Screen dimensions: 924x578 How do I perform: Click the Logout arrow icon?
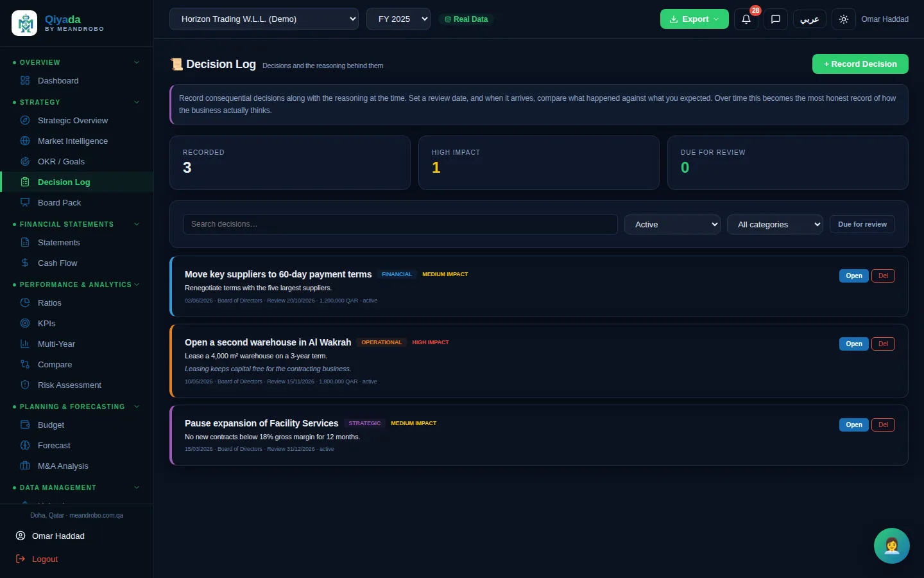(21, 559)
